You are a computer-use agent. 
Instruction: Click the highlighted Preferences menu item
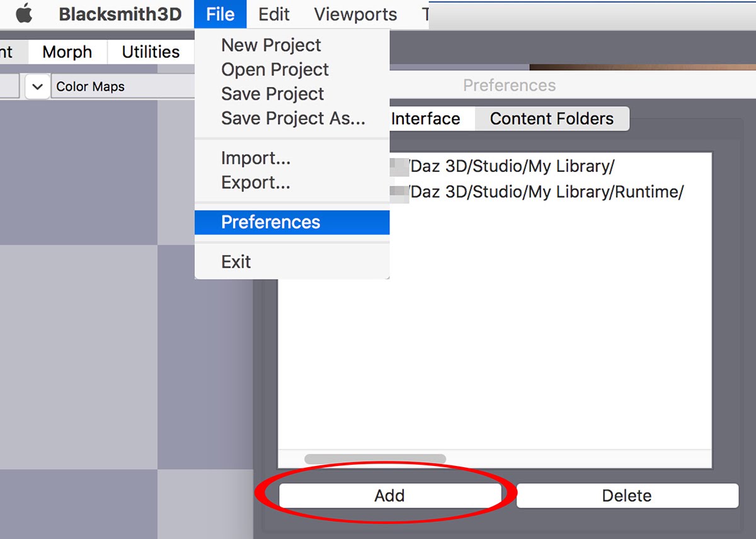click(271, 222)
